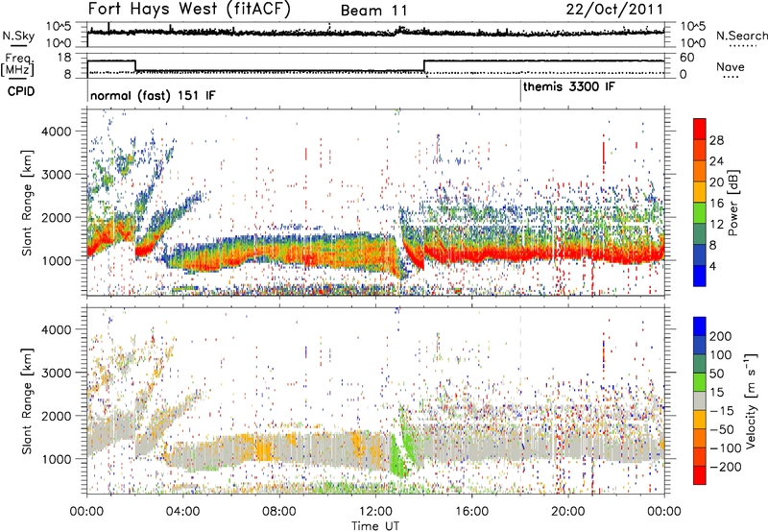
Task: Click the 200 tick on Velocity colorbar
Action: (721, 336)
